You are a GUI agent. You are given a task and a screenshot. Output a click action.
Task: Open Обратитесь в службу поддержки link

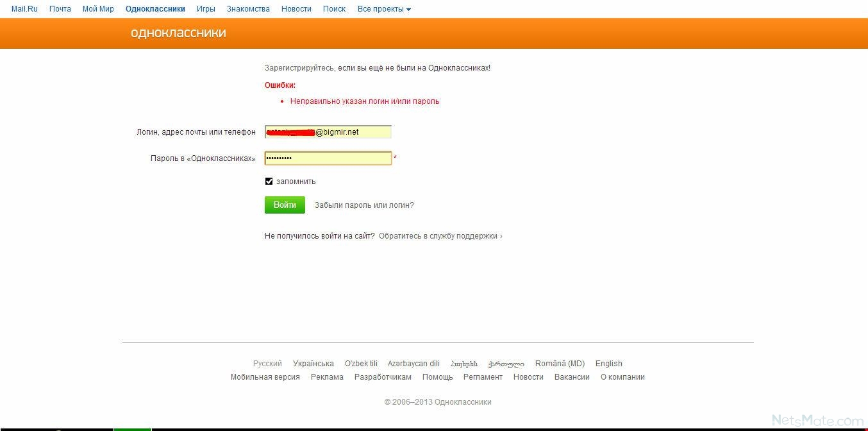[x=440, y=236]
